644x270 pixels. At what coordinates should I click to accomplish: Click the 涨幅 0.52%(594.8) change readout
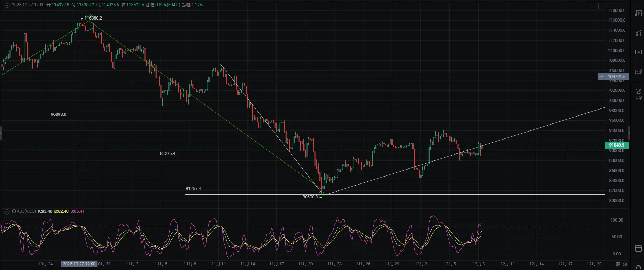point(163,5)
